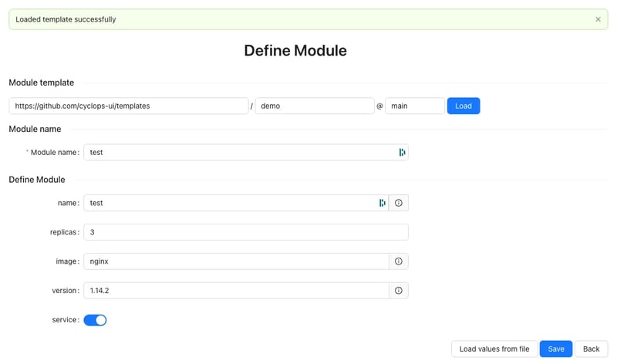This screenshot has height=364, width=617.
Task: Select the template path field containing 'demo'
Action: tap(314, 106)
